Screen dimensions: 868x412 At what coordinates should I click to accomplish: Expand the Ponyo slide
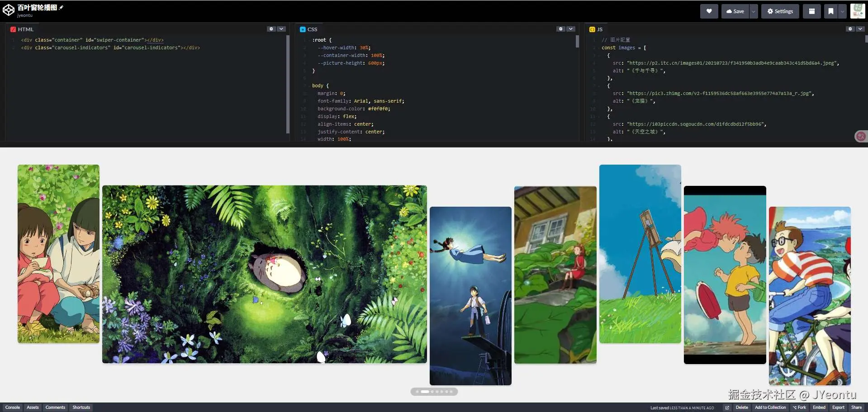[x=725, y=275]
